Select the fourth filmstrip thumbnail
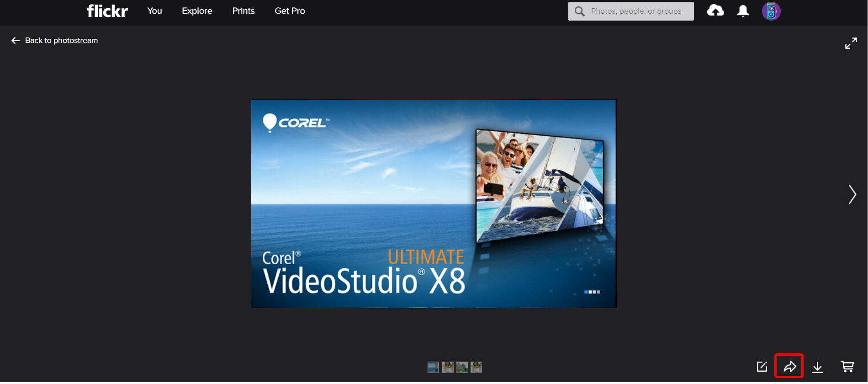Screen dimensions: 868x384 click(476, 367)
